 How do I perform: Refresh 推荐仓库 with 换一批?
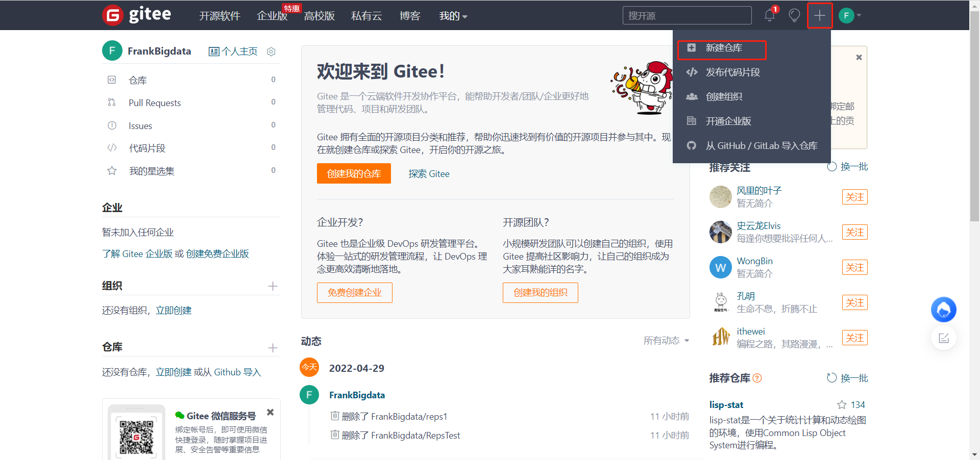pyautogui.click(x=847, y=378)
